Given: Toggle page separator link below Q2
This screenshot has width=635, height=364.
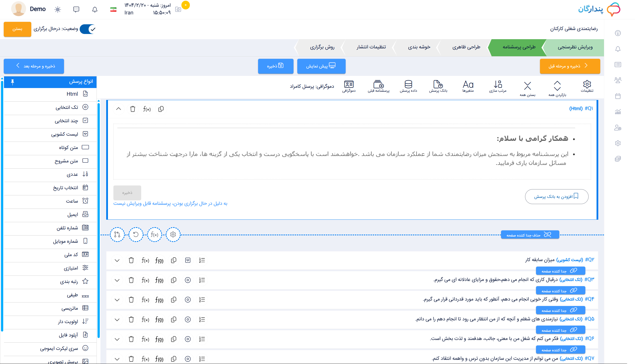Looking at the screenshot, I should (560, 271).
